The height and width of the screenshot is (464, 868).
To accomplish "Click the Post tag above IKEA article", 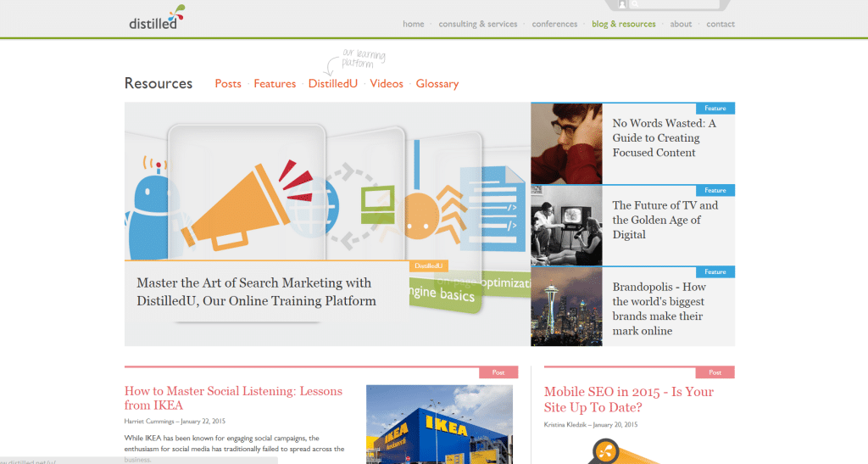I will coord(498,372).
